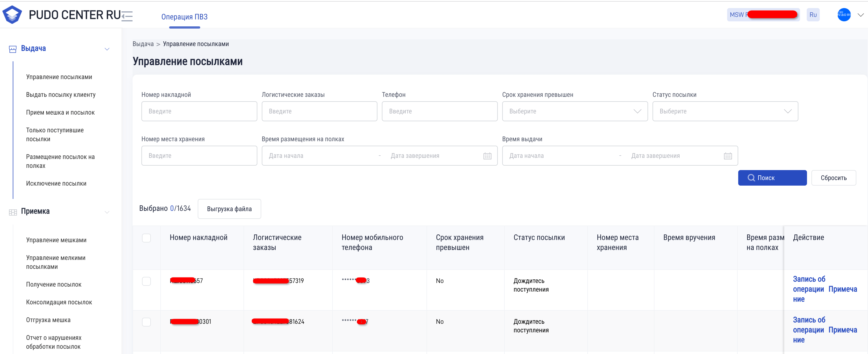Image resolution: width=868 pixels, height=354 pixels.
Task: Open Запись об операции for row 57319
Action: [x=809, y=284]
